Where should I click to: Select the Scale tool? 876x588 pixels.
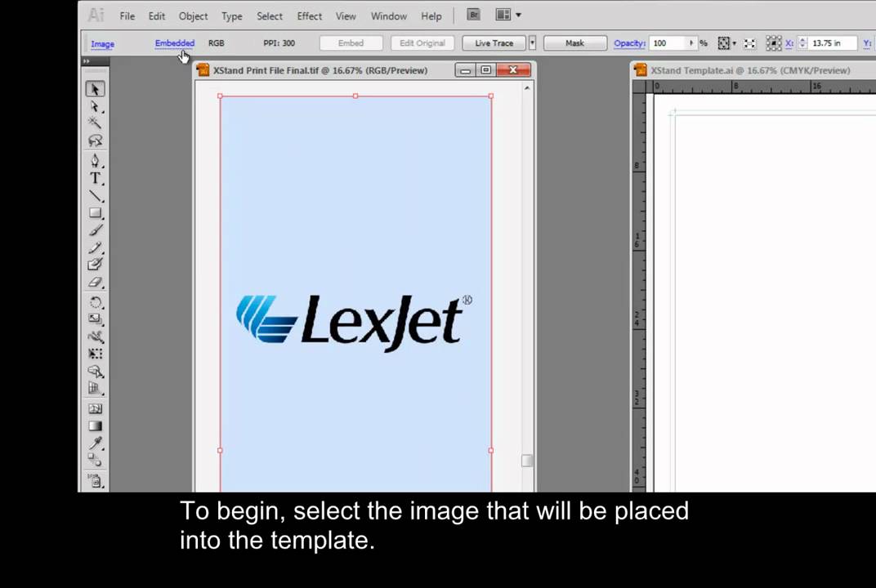[95, 318]
